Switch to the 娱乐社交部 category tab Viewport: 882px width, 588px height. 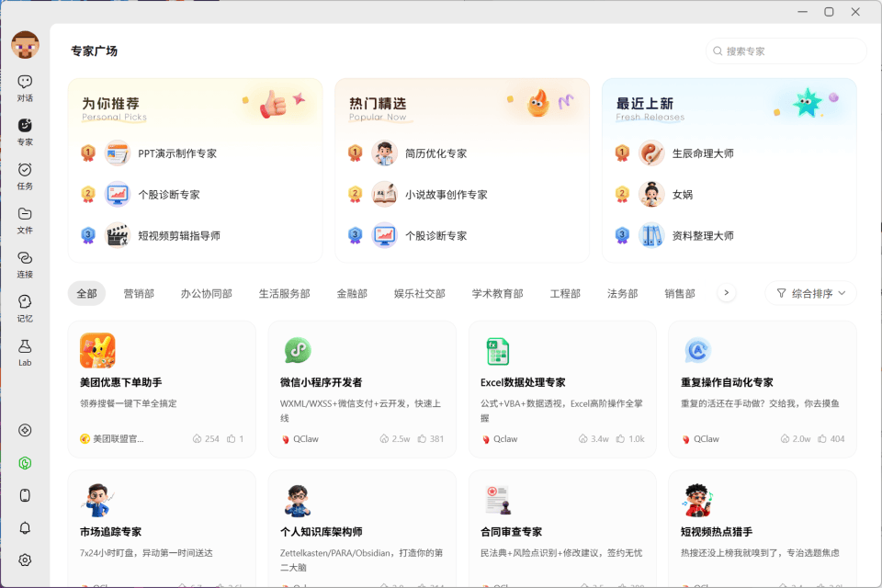(420, 293)
